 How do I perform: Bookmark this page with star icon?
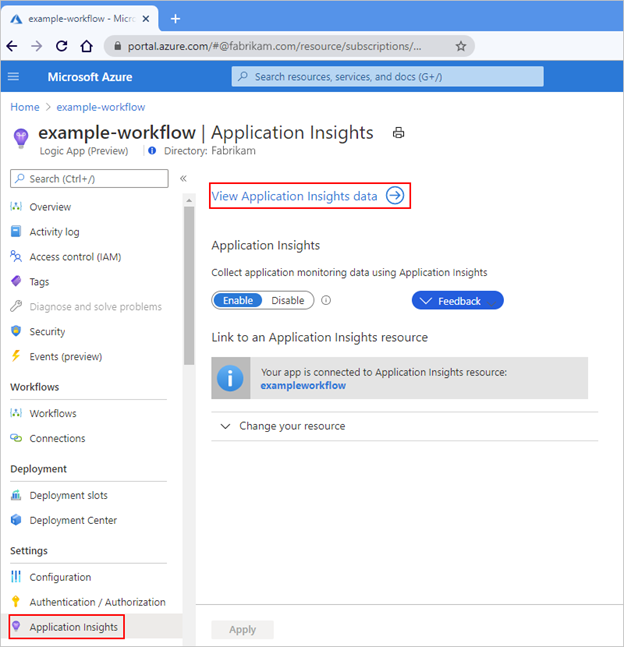coord(461,46)
